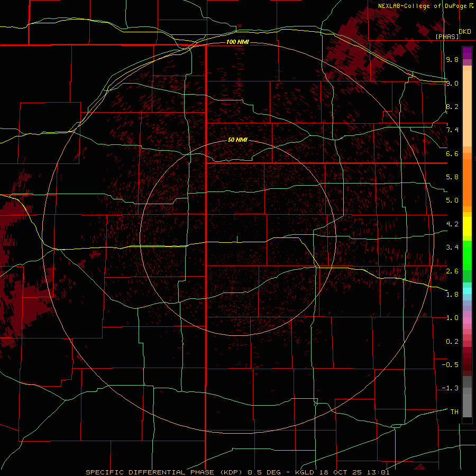Pick the orange color scale segment

[x=467, y=183]
